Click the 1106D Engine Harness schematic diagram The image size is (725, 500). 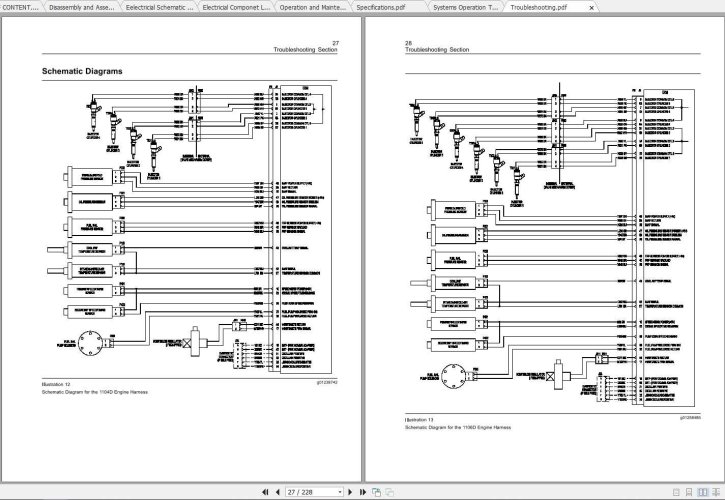click(x=545, y=250)
